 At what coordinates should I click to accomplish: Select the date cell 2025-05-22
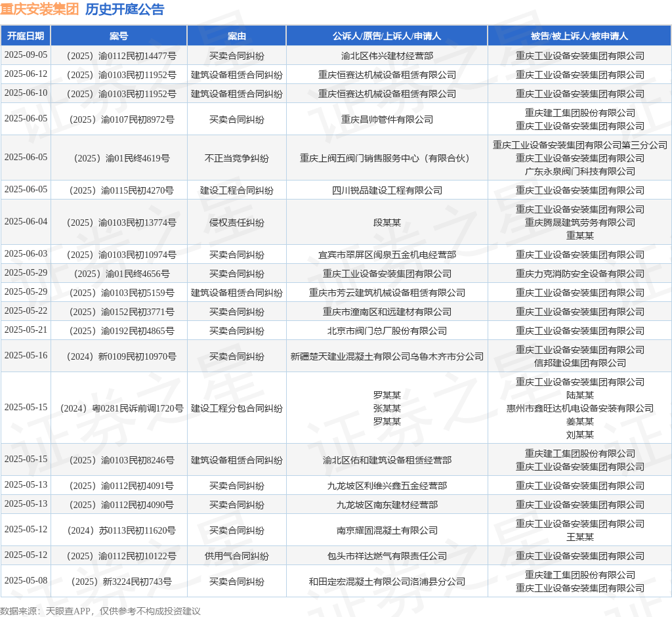[x=26, y=311]
